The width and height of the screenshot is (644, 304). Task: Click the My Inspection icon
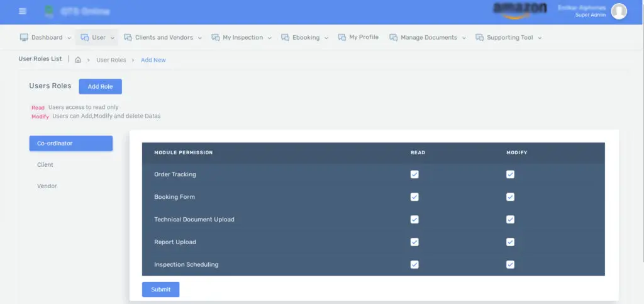coord(215,38)
